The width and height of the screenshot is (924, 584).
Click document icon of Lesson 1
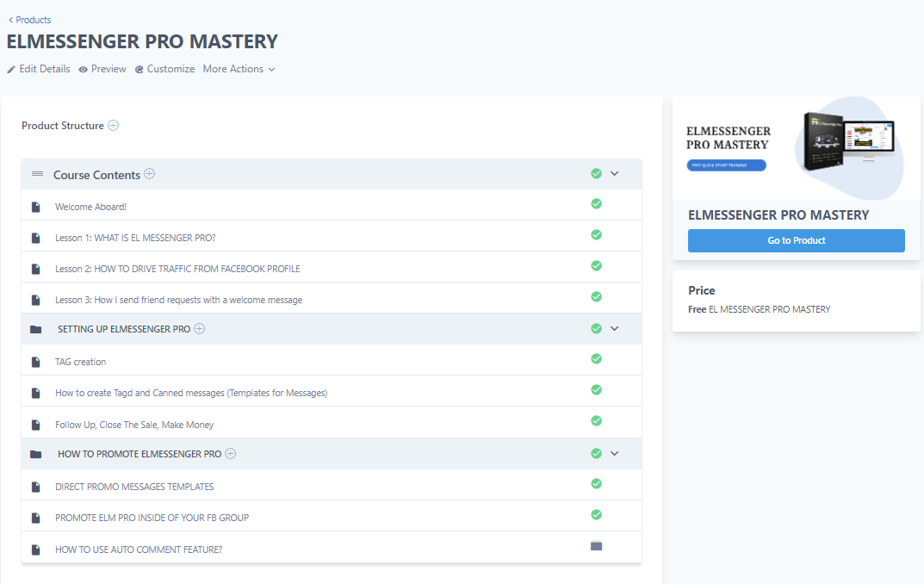[36, 238]
